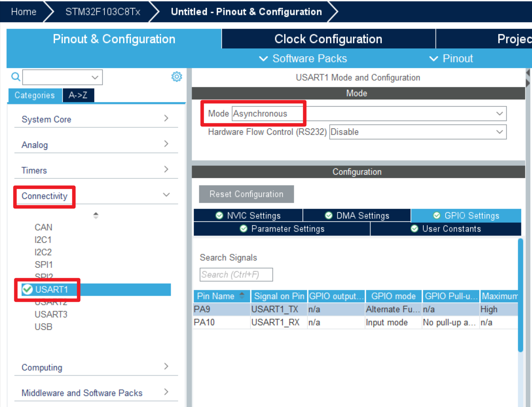This screenshot has height=407, width=532.
Task: Click the Search Signals input field
Action: 236,274
